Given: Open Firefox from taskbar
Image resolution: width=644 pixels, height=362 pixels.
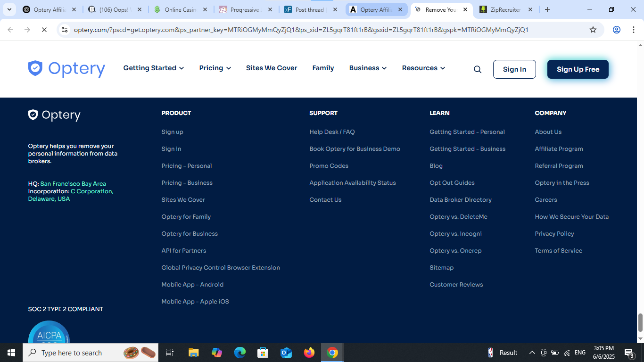Looking at the screenshot, I should 309,353.
